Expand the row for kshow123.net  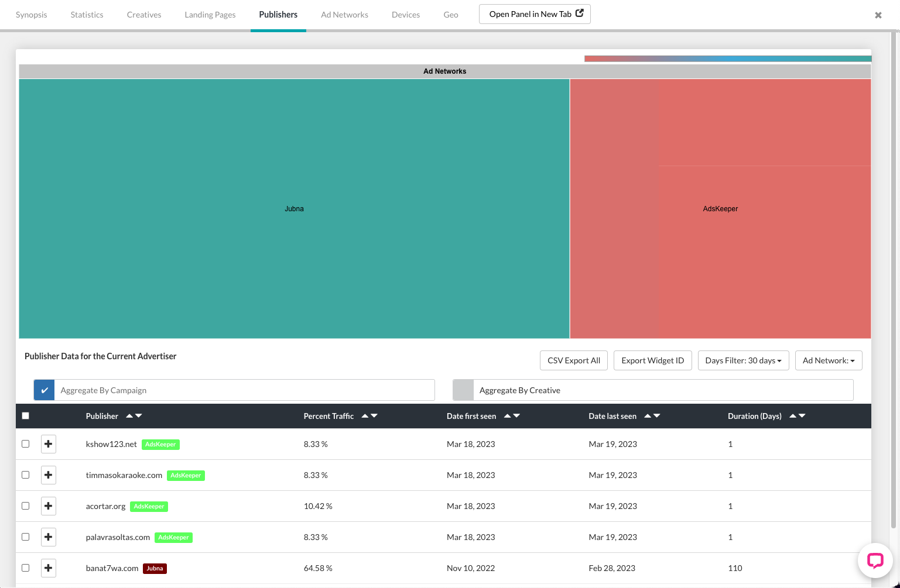coord(48,443)
